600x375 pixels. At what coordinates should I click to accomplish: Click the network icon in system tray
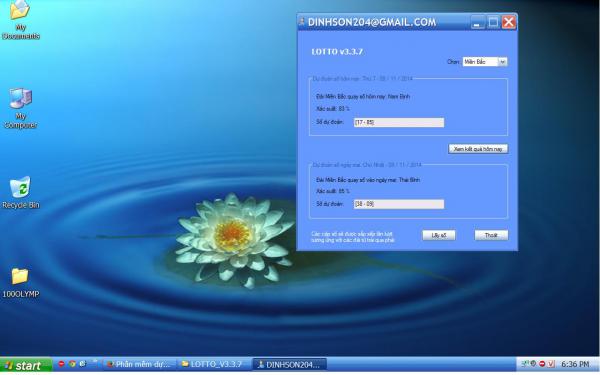[x=525, y=364]
